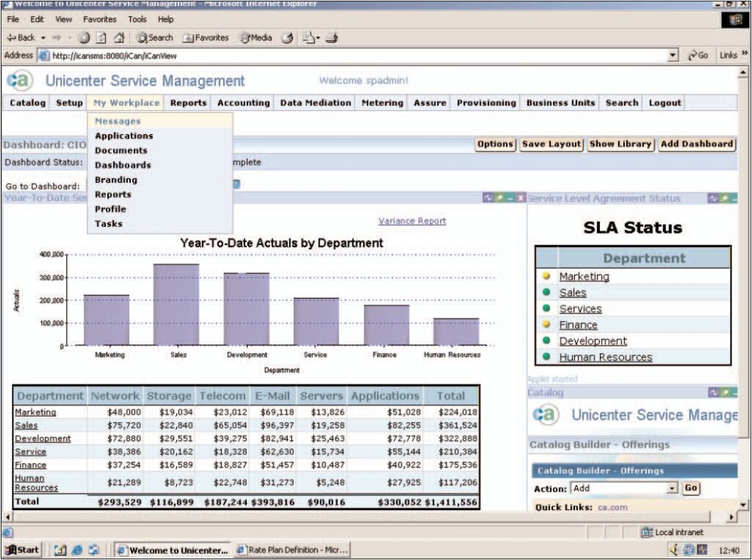Select Branding from My Workplace menu
The height and width of the screenshot is (560, 752).
click(x=116, y=180)
